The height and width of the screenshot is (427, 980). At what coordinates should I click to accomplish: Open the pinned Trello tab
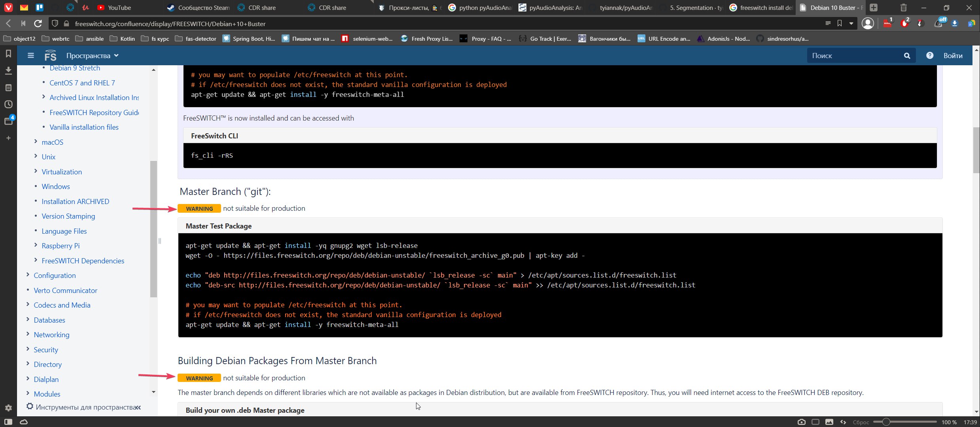click(x=40, y=8)
